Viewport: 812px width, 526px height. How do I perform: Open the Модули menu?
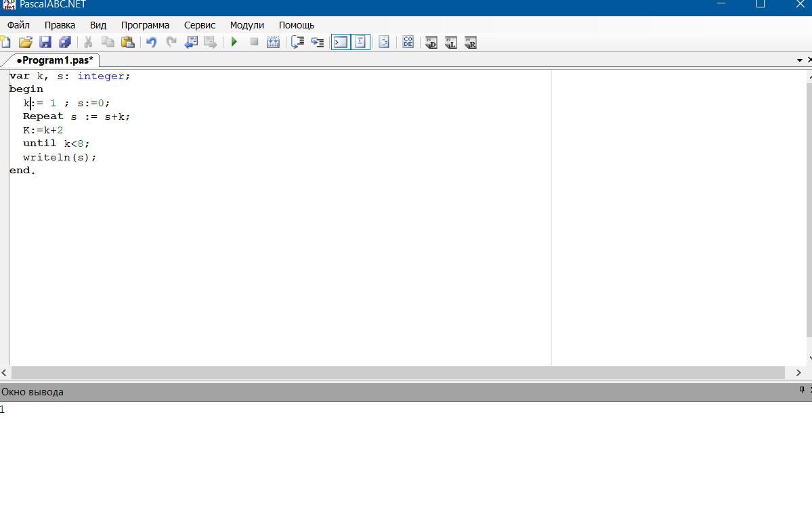point(247,25)
